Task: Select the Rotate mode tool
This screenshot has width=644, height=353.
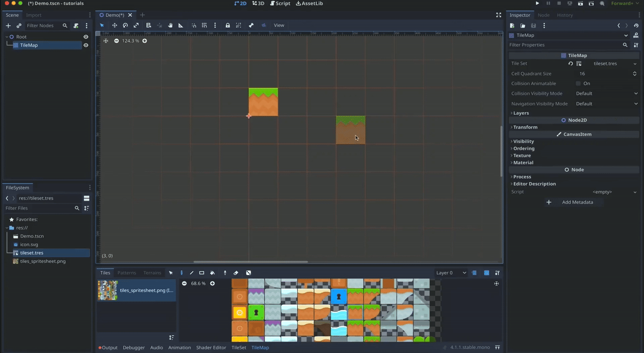Action: pyautogui.click(x=125, y=25)
